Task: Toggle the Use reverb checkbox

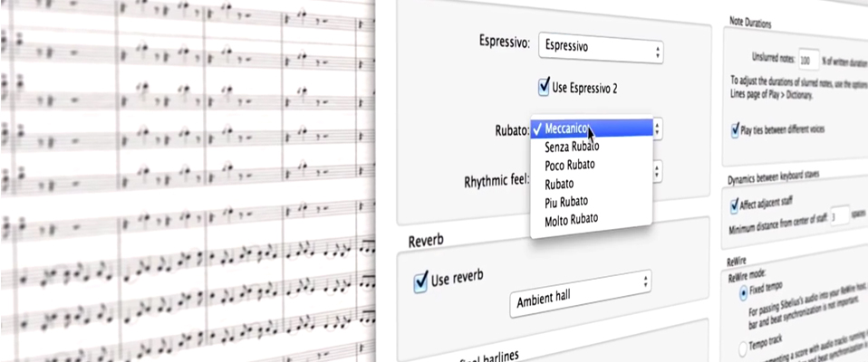Action: (x=420, y=281)
